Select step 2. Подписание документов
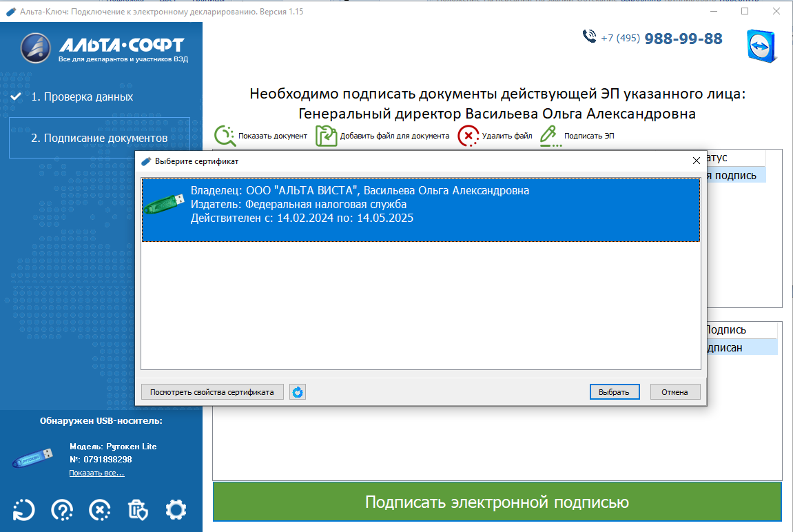 click(x=99, y=138)
